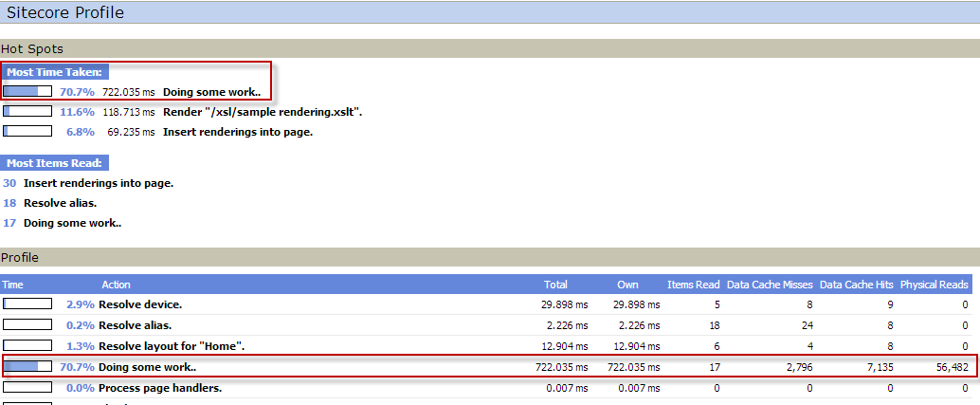This screenshot has height=405, width=980.
Task: Select Render "/xsl/sample rendering.xslt" entry
Action: [263, 112]
